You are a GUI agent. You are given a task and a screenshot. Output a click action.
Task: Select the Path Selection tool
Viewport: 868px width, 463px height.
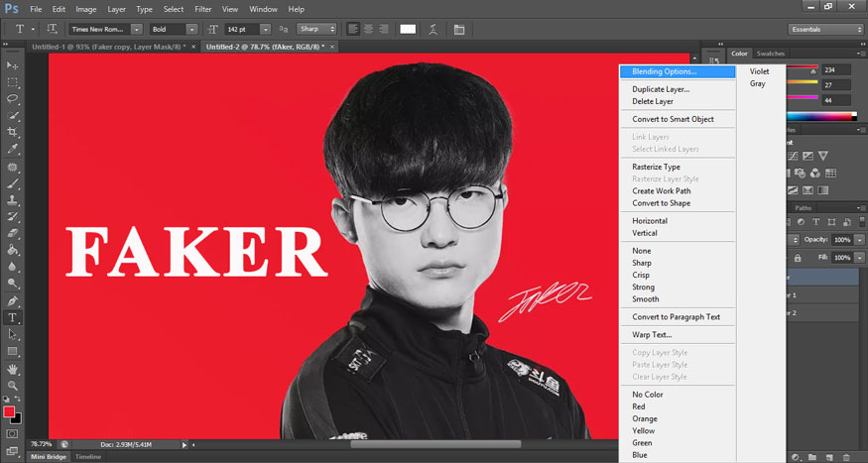point(12,335)
